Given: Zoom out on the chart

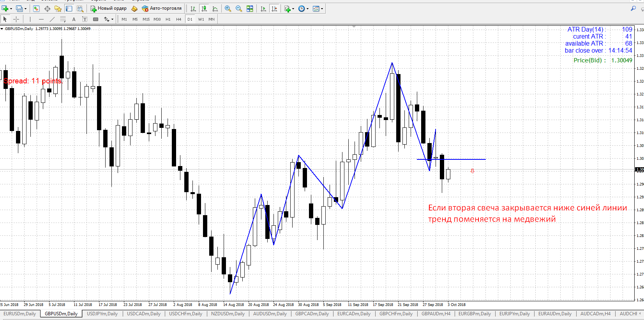Looking at the screenshot, I should (x=239, y=8).
